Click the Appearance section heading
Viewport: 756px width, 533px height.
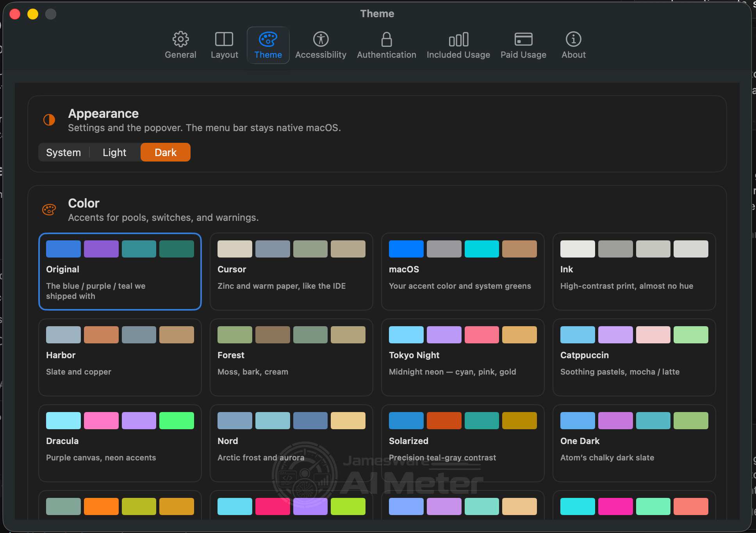click(103, 114)
